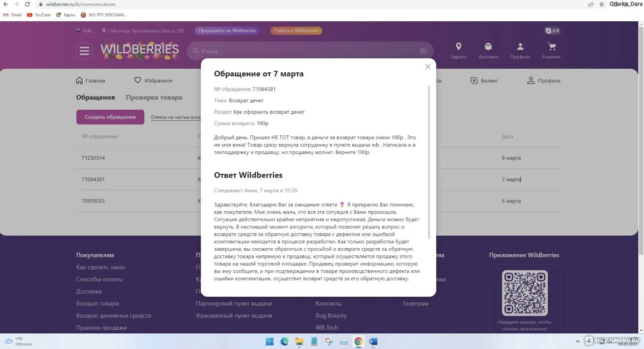644x349 pixels.
Task: Reload the page with refresh icon
Action: point(27,4)
